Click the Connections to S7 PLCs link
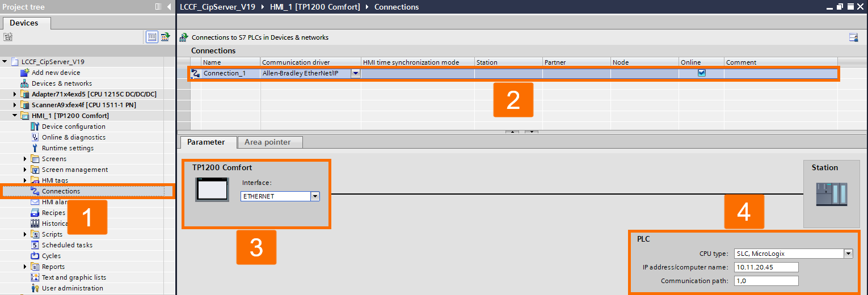This screenshot has width=868, height=295. [260, 37]
